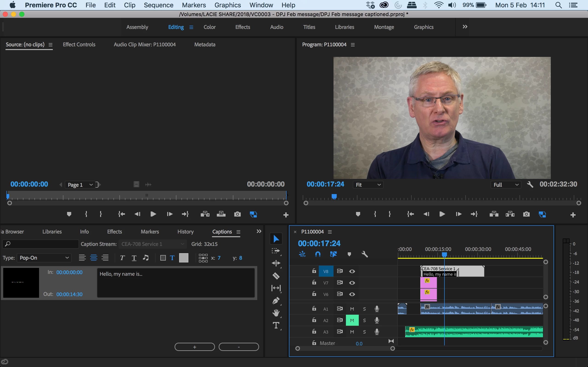Solo audio track A1
588x367 pixels.
point(364,309)
